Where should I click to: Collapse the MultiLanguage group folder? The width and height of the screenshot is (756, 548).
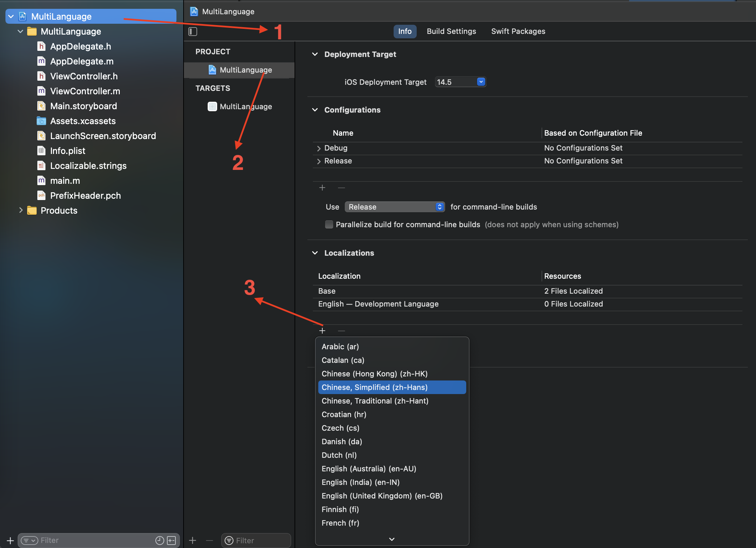(x=20, y=31)
